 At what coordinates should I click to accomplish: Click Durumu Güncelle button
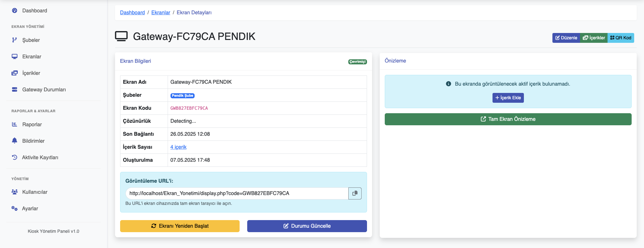coord(307,226)
